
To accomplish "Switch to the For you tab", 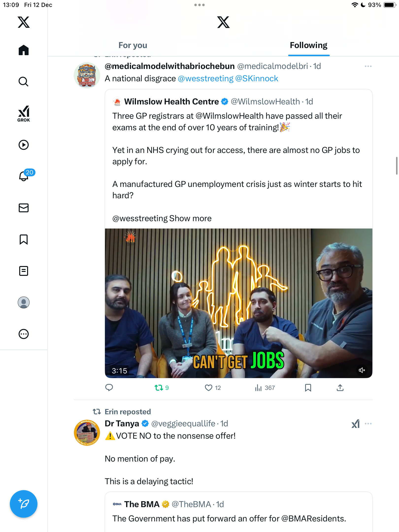I will (x=133, y=45).
